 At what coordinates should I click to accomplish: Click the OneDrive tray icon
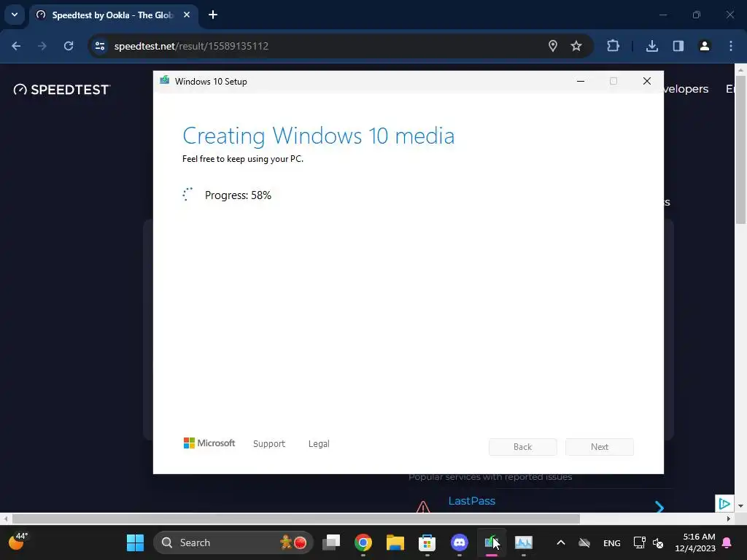tap(584, 542)
